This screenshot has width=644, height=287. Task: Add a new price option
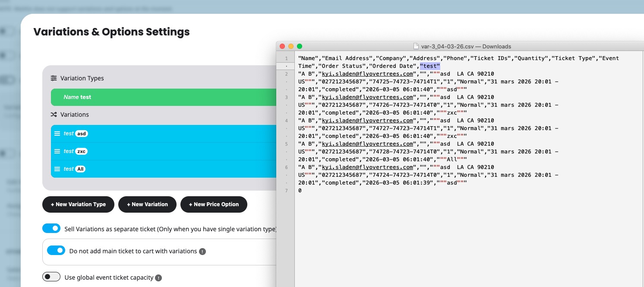[214, 204]
